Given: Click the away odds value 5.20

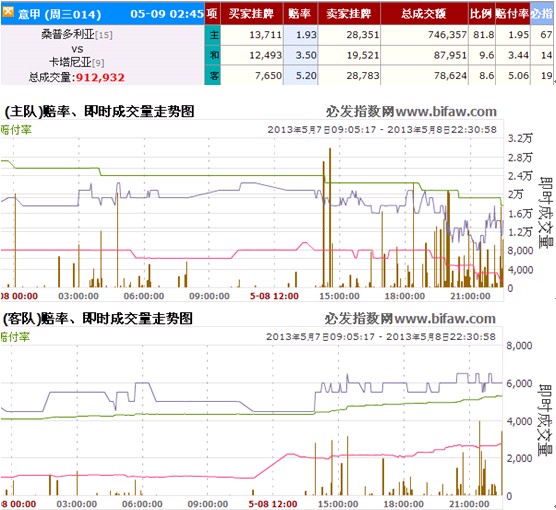Looking at the screenshot, I should click(x=306, y=76).
